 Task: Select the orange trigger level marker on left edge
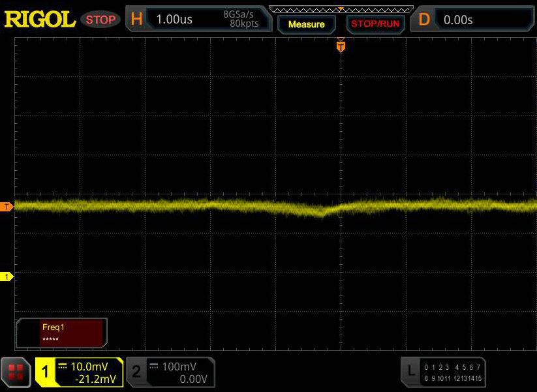pyautogui.click(x=7, y=207)
